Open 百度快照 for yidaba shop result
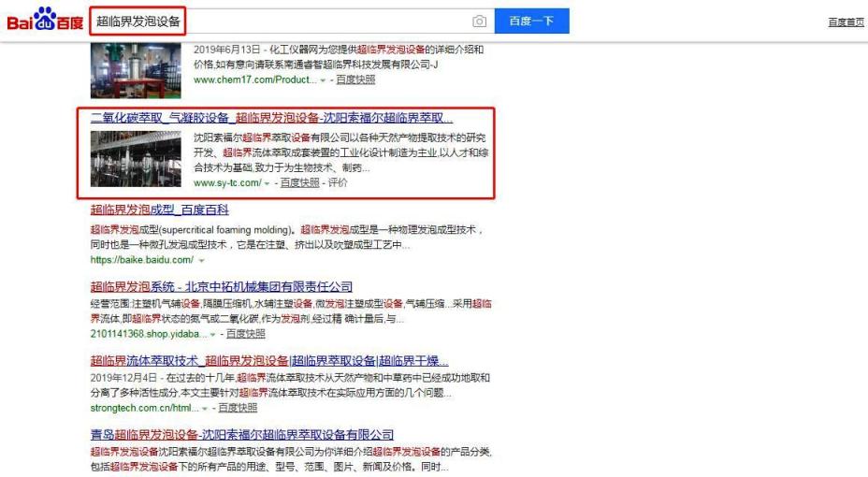Image resolution: width=868 pixels, height=477 pixels. [x=246, y=334]
